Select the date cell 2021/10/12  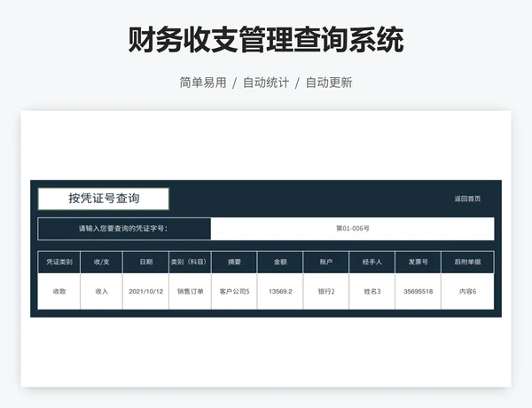[x=146, y=292]
